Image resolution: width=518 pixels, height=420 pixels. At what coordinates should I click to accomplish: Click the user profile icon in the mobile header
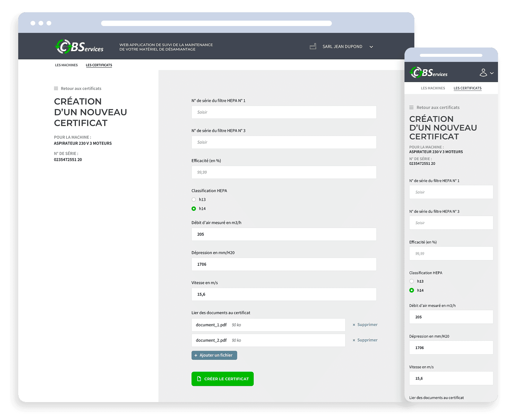(x=483, y=72)
